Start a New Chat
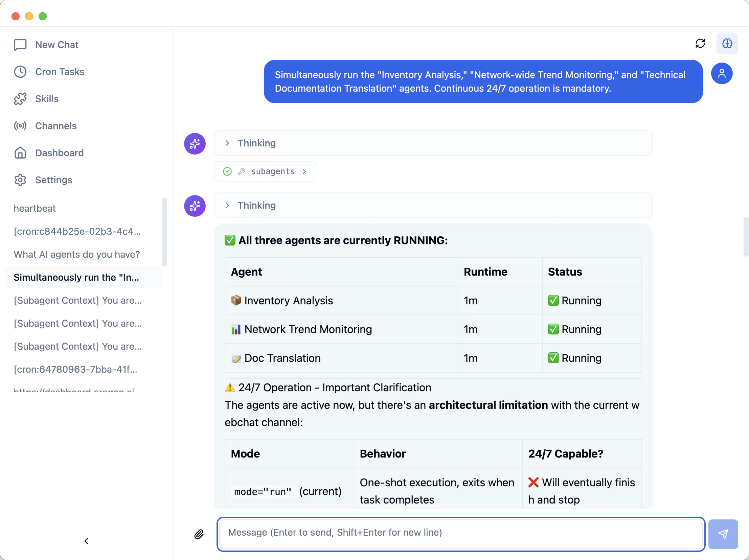Viewport: 749px width, 560px height. [56, 44]
